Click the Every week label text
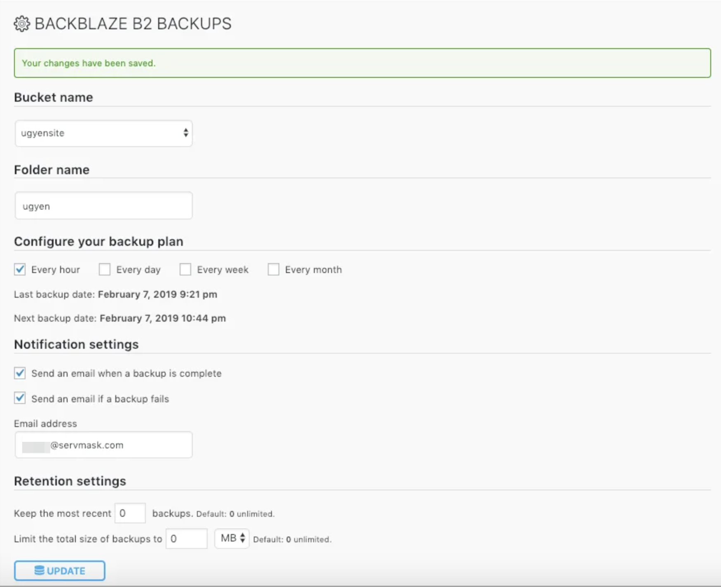Viewport: 721px width, 588px height. [x=222, y=270]
